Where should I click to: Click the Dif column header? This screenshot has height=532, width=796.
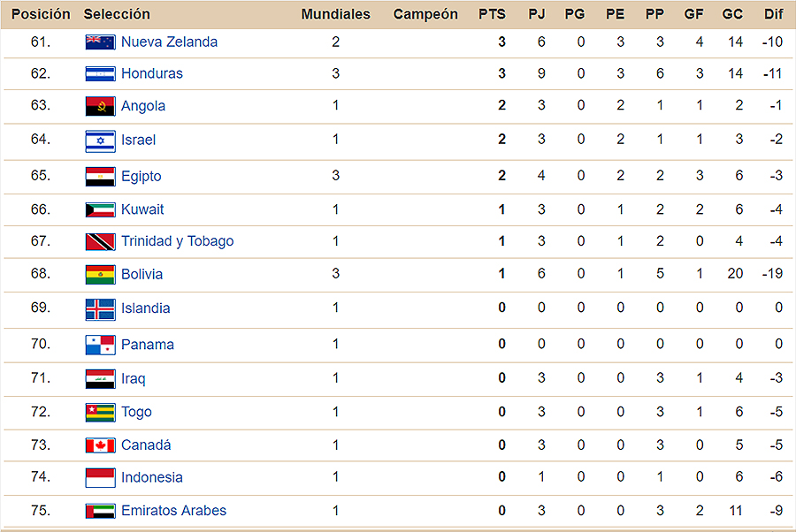773,14
